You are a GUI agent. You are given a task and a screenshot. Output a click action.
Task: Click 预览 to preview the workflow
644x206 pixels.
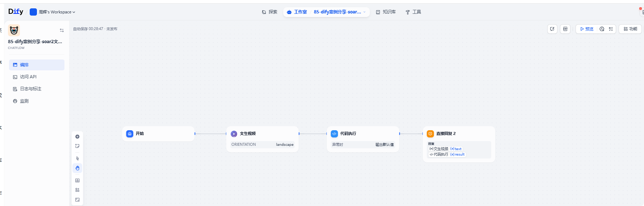pyautogui.click(x=586, y=29)
